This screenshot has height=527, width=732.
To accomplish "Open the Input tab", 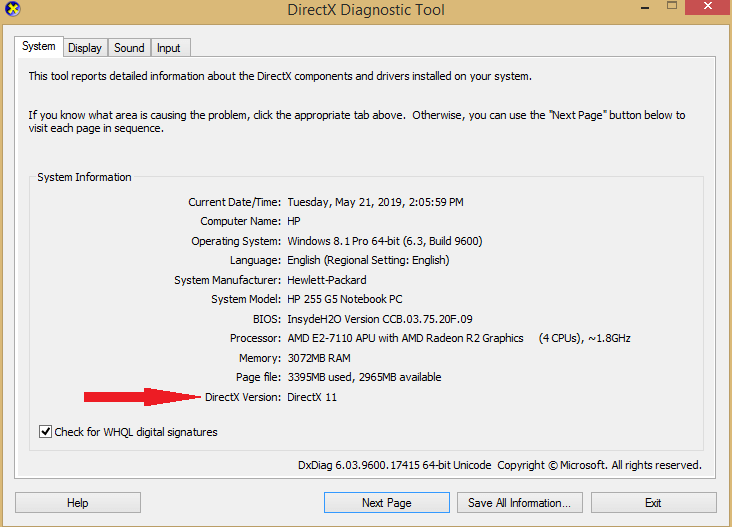I will click(x=170, y=48).
